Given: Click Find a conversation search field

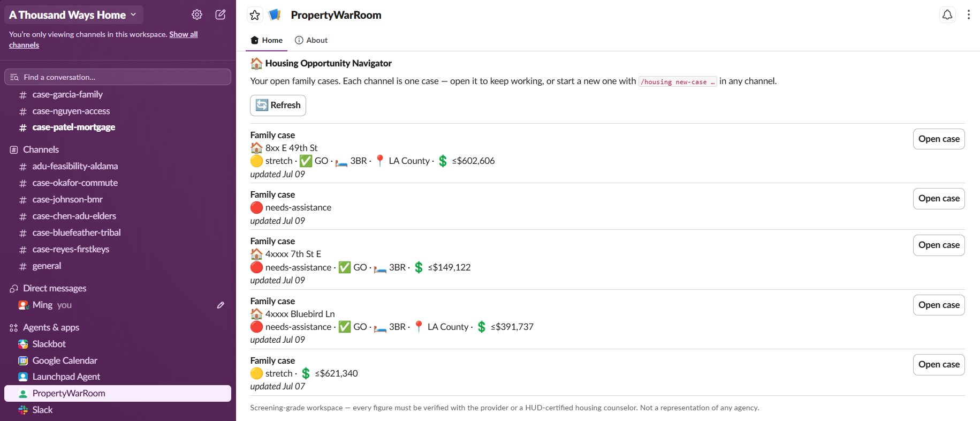Looking at the screenshot, I should 118,77.
